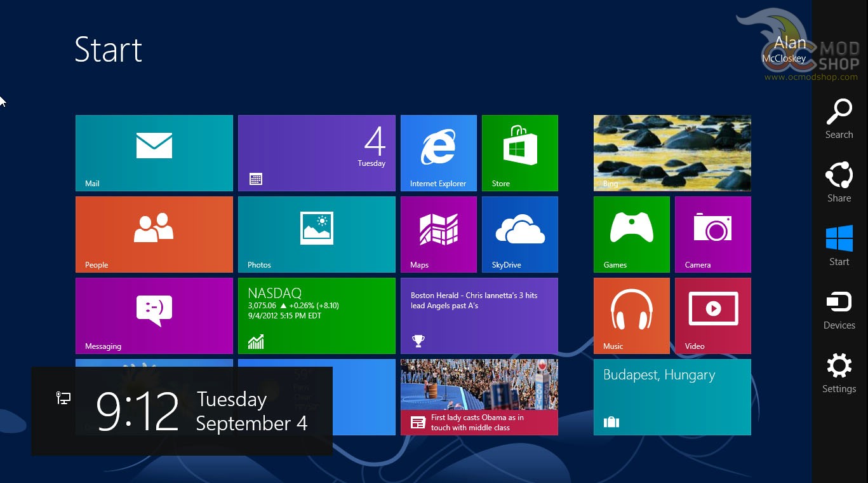Open the Calendar tile showing 4 Tuesday
The width and height of the screenshot is (868, 483).
[317, 153]
